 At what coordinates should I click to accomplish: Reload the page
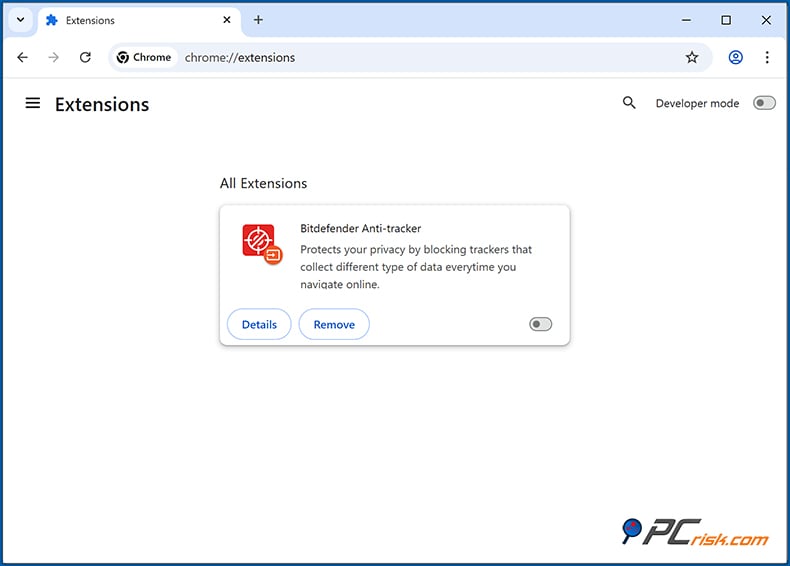pyautogui.click(x=85, y=57)
